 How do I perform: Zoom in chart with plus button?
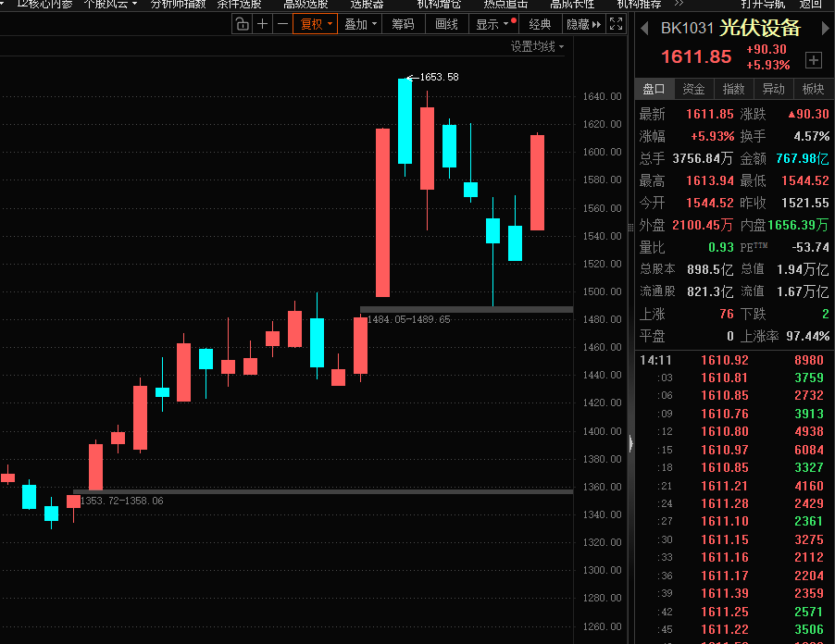[263, 24]
